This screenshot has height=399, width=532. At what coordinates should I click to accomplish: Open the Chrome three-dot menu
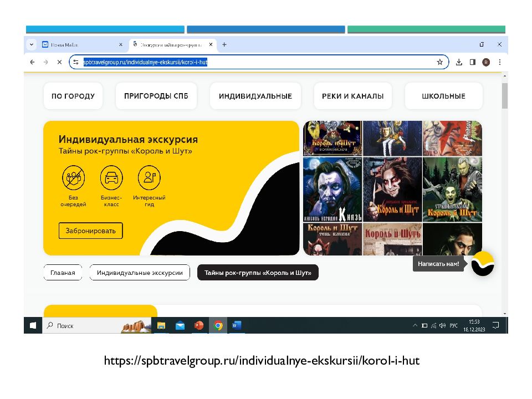click(499, 62)
